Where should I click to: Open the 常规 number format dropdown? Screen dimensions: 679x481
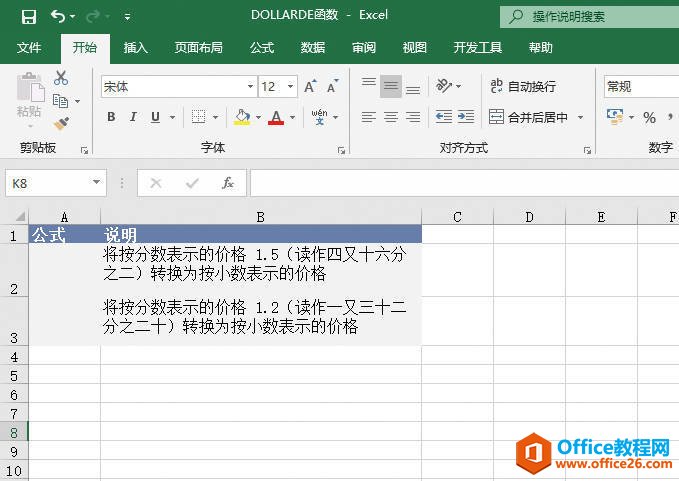coord(642,87)
